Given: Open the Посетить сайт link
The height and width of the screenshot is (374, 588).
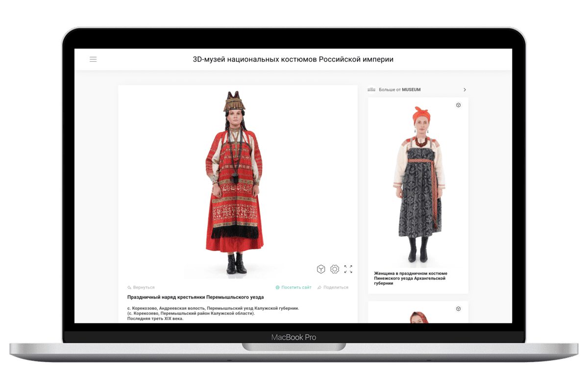Looking at the screenshot, I should click(x=296, y=288).
